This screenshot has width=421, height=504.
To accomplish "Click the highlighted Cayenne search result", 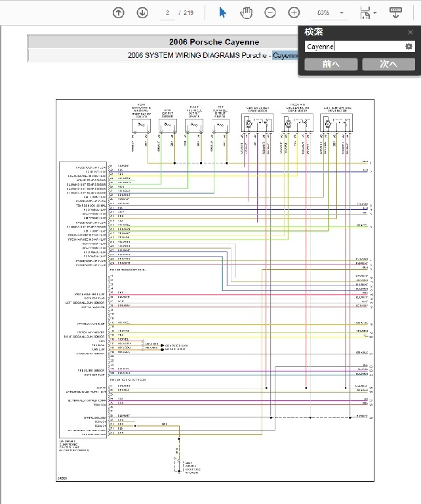I will [285, 55].
